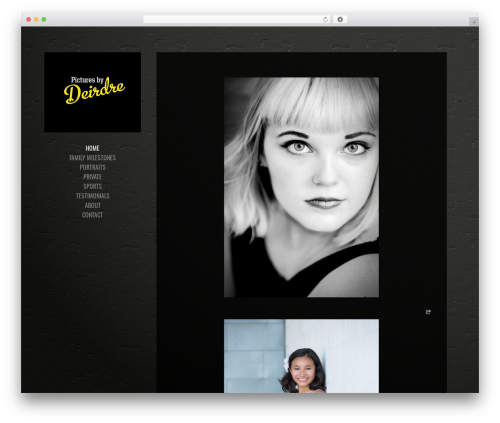Image resolution: width=500 pixels, height=423 pixels.
Task: View the Testimonials page
Action: 92,196
